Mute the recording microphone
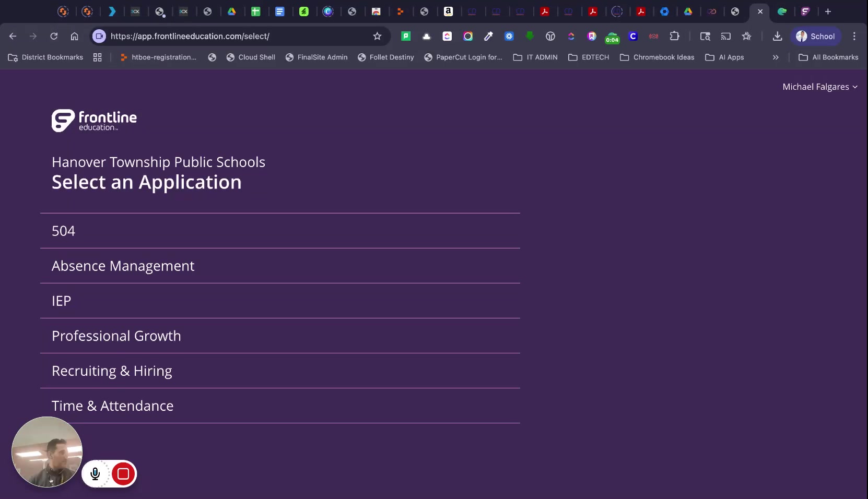This screenshot has width=868, height=499. click(95, 474)
